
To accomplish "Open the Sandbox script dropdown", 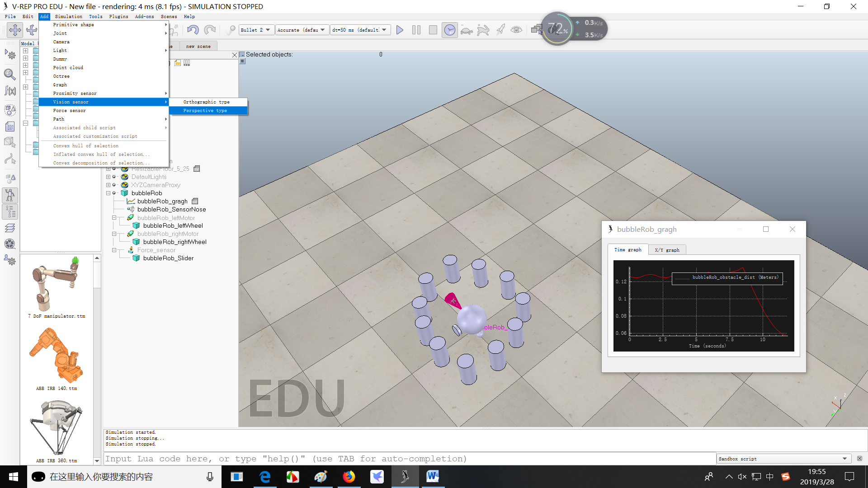I will point(783,459).
